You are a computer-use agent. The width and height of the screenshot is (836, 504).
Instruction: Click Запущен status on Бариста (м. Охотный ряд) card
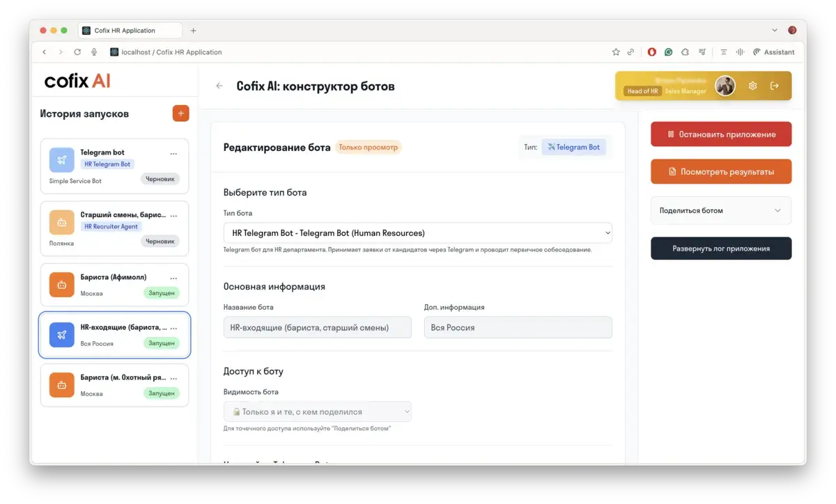162,393
